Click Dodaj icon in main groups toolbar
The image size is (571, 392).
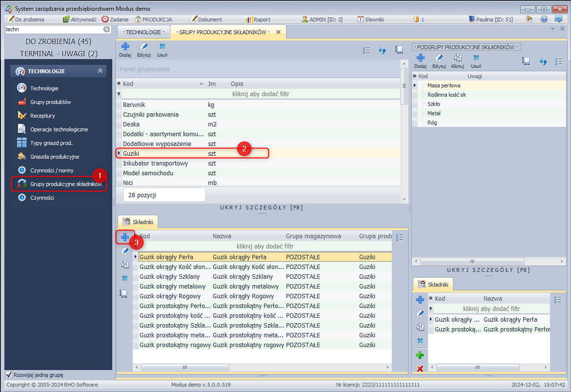point(125,47)
